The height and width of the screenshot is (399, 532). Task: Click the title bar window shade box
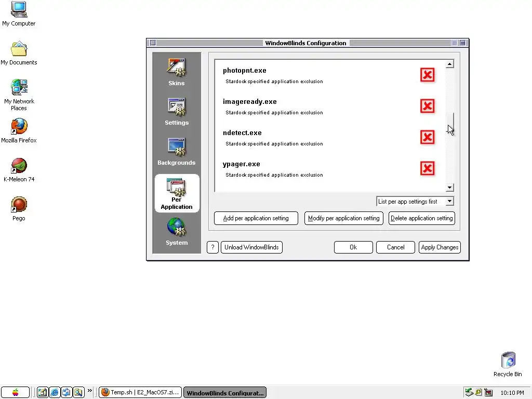462,43
